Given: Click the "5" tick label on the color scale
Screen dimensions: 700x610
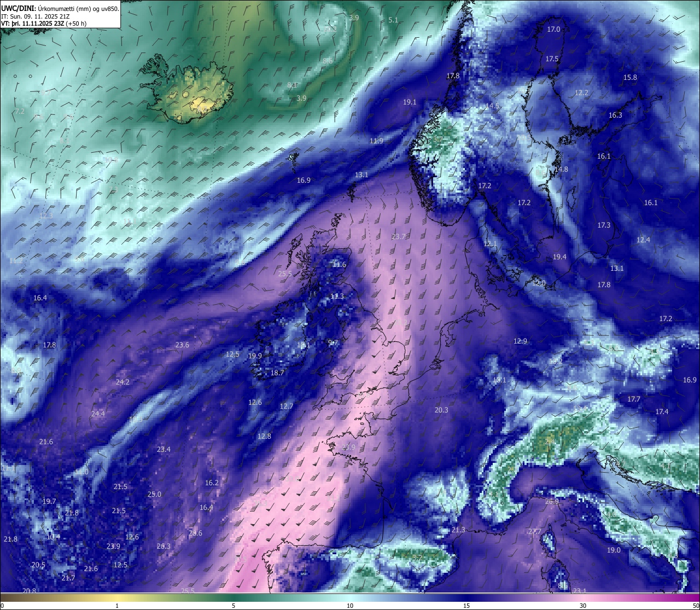Looking at the screenshot, I should (x=234, y=606).
